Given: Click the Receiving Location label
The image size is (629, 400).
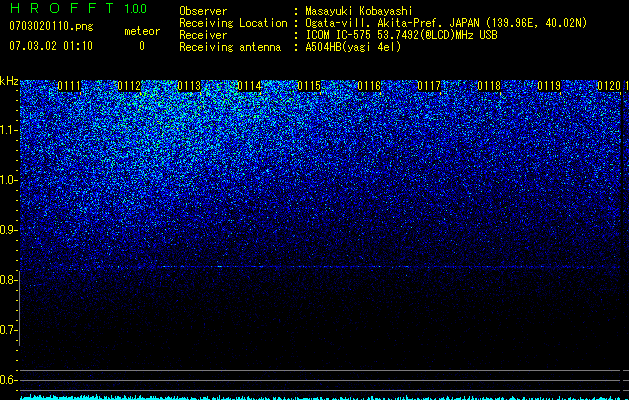Looking at the screenshot, I should 233,23.
